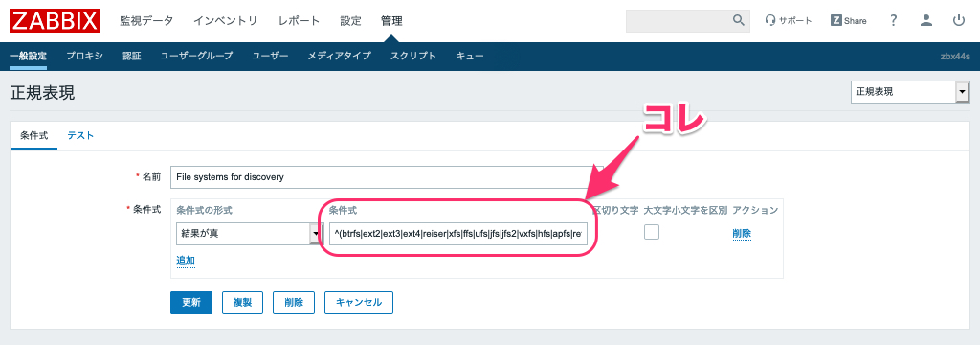Open the user profile icon
Viewport: 980px width, 345px height.
(x=926, y=21)
